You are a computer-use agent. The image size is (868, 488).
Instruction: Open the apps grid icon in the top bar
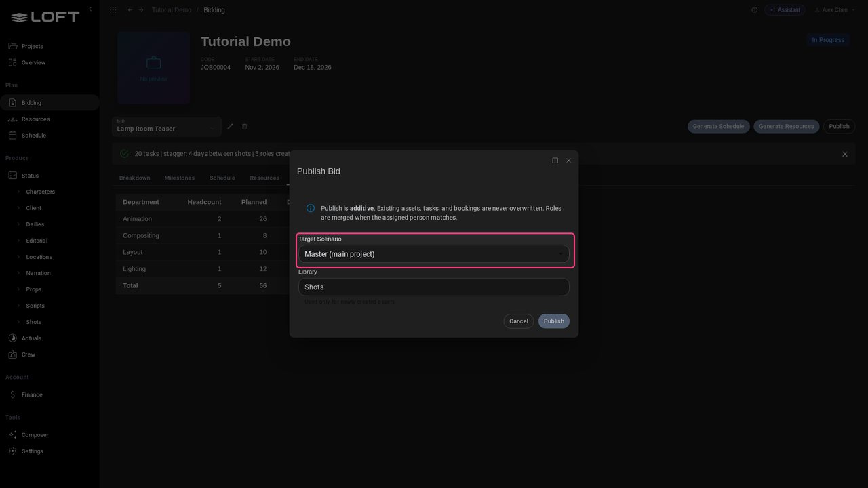[x=113, y=10]
